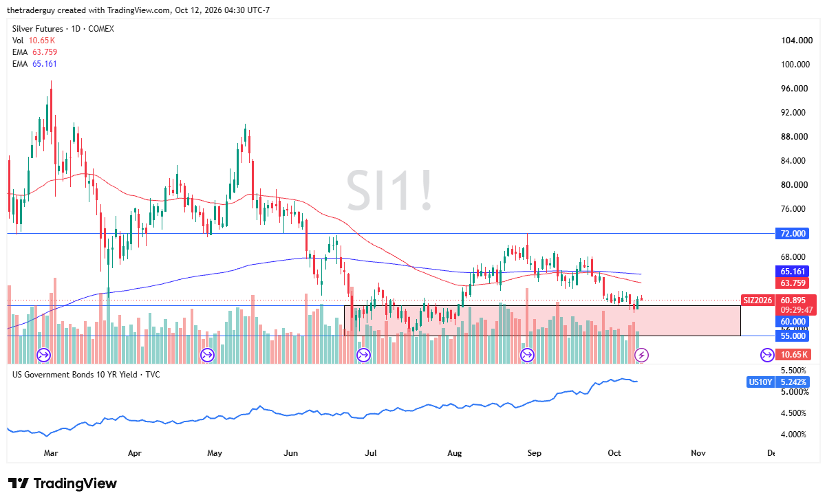The image size is (827, 504).
Task: Click the rollover marker icon beneath late June
Action: (x=363, y=355)
